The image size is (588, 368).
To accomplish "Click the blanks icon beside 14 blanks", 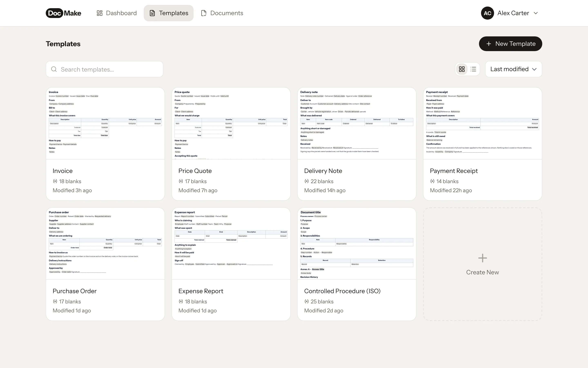I will 432,181.
